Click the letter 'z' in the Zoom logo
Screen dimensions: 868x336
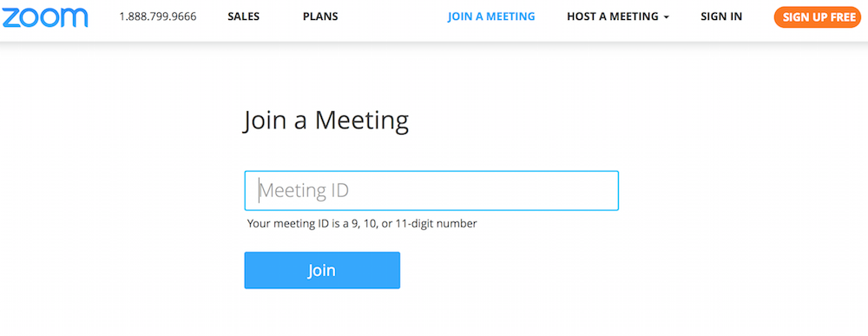tap(10, 17)
